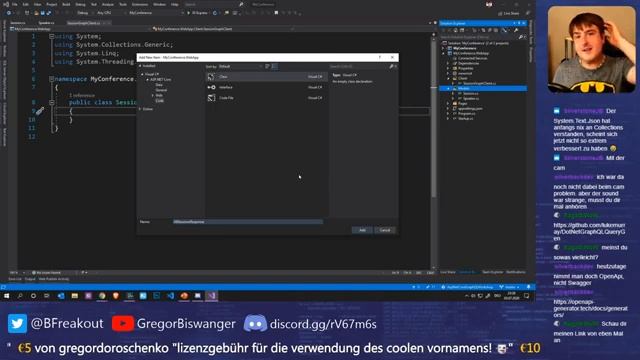Switch dialog to medium icons view
Screen dimensions: 640x360
pyautogui.click(x=275, y=66)
